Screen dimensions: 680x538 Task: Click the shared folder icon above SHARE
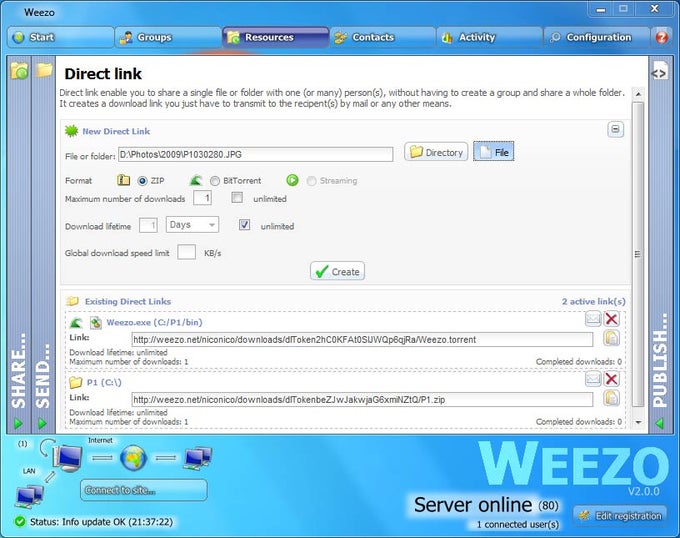[20, 71]
